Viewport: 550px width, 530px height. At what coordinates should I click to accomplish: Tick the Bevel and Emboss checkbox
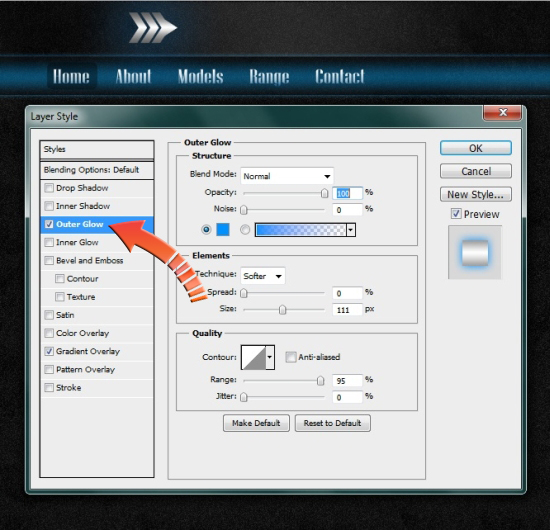tap(49, 261)
